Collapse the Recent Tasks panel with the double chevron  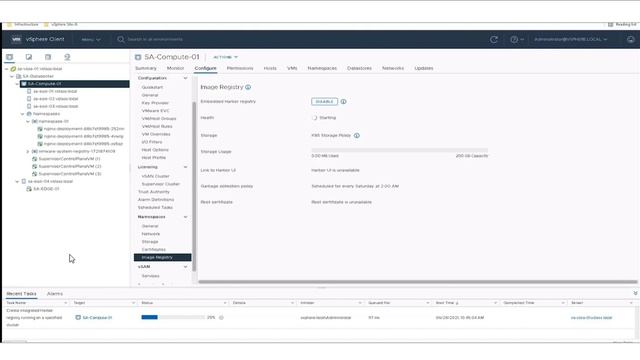click(x=635, y=293)
